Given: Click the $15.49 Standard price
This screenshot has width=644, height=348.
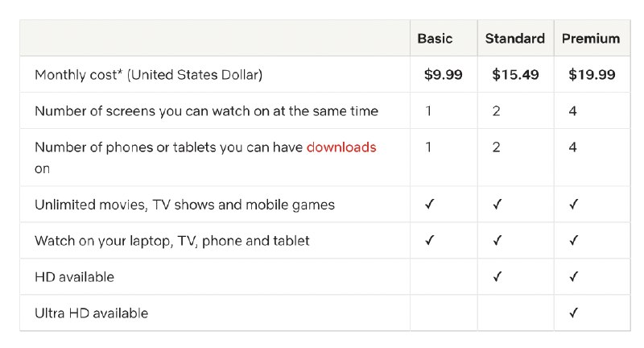Looking at the screenshot, I should pyautogui.click(x=515, y=75).
